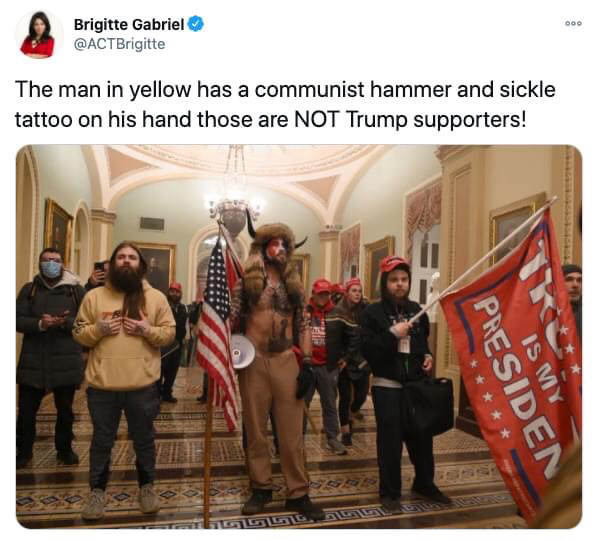Click the second line mentioning Trump supporters
This screenshot has width=598, height=541.
270,119
